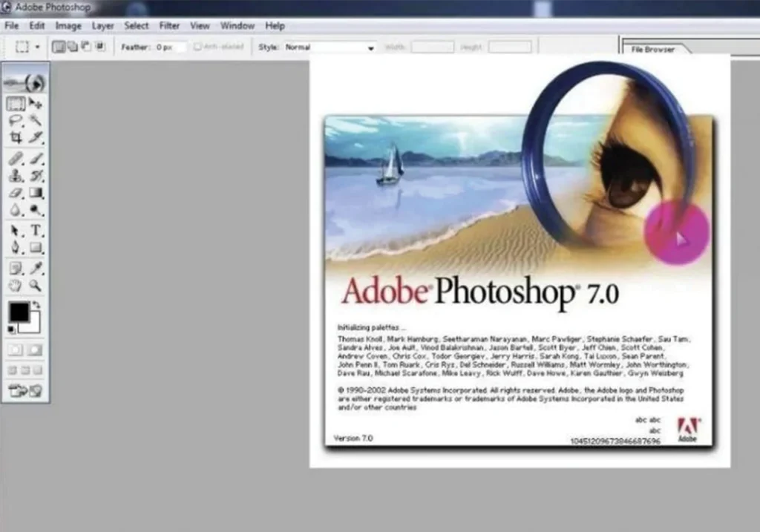This screenshot has width=760, height=532.
Task: Switch to Standard editing mode
Action: click(x=16, y=349)
